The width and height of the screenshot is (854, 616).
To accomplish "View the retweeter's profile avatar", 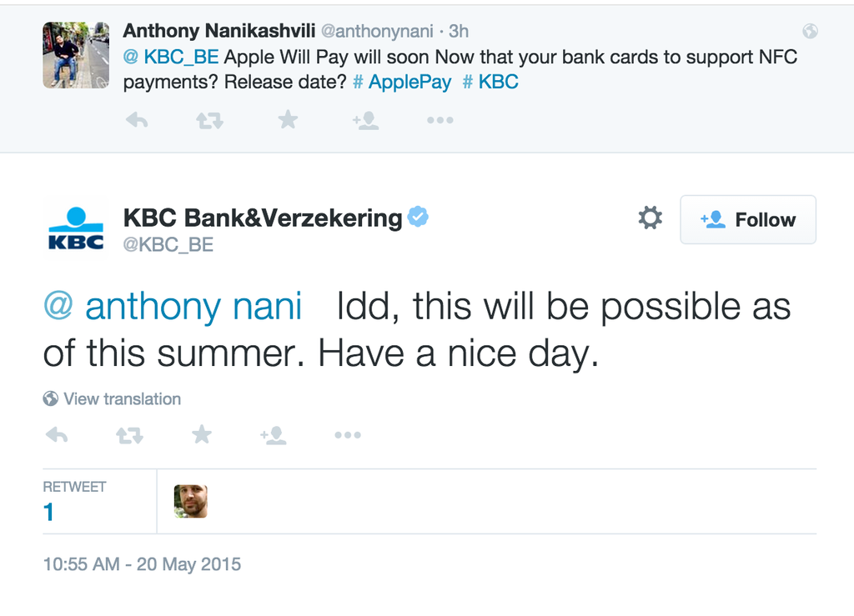I will pos(191,501).
